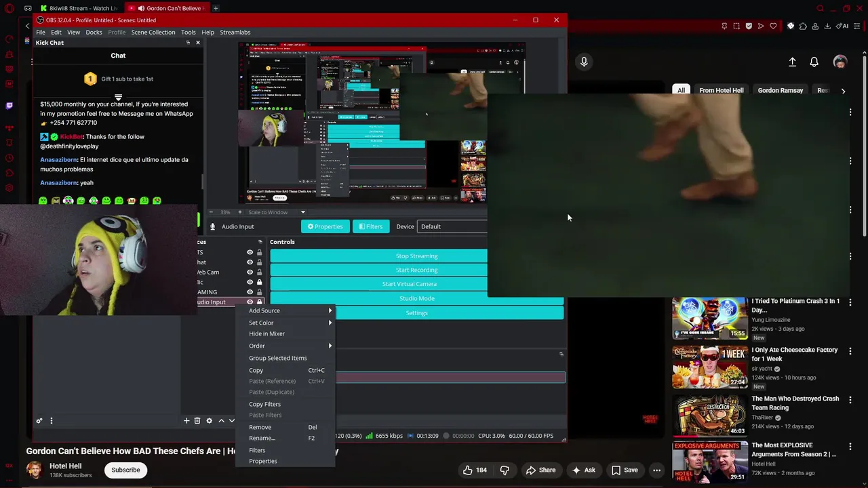Click the browser heart bookmark icon

(773, 26)
